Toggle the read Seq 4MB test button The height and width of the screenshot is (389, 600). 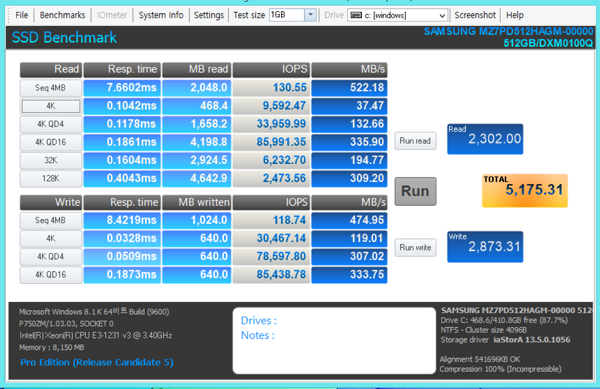point(51,88)
